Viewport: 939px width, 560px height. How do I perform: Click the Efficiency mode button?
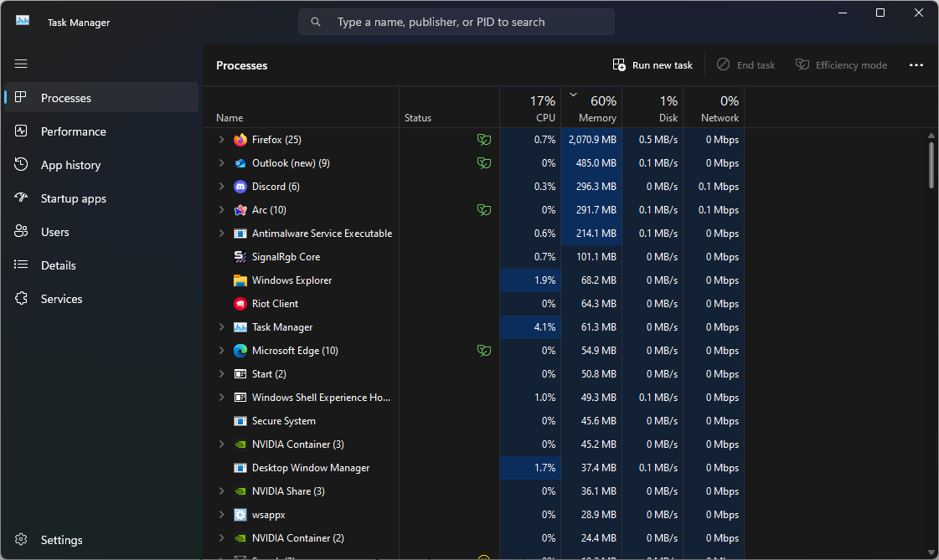841,64
